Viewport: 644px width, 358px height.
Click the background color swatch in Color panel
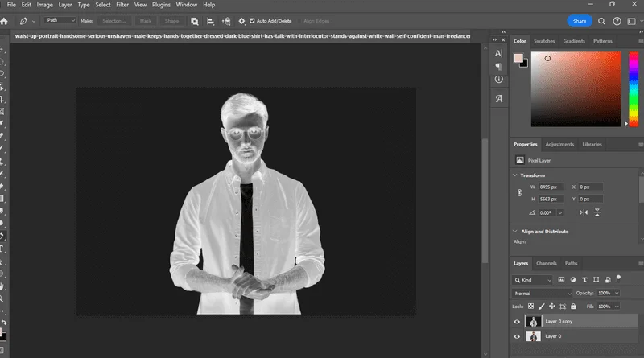click(x=525, y=64)
